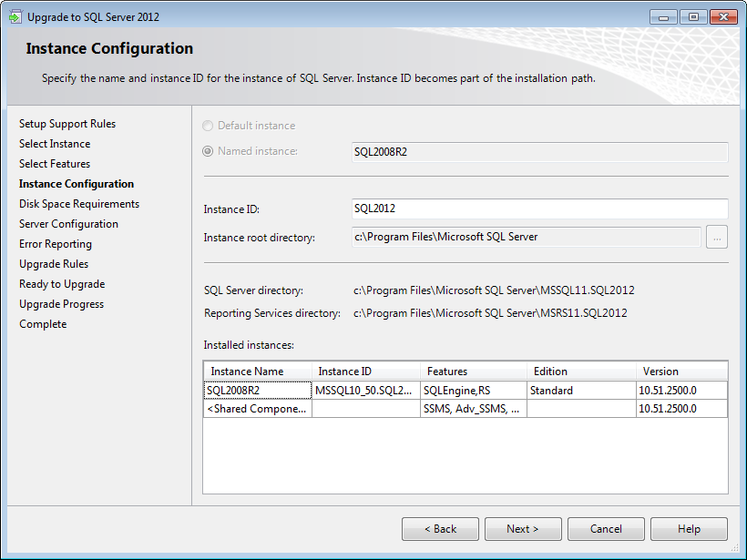Cancel the upgrade wizard
747x560 pixels.
(606, 529)
